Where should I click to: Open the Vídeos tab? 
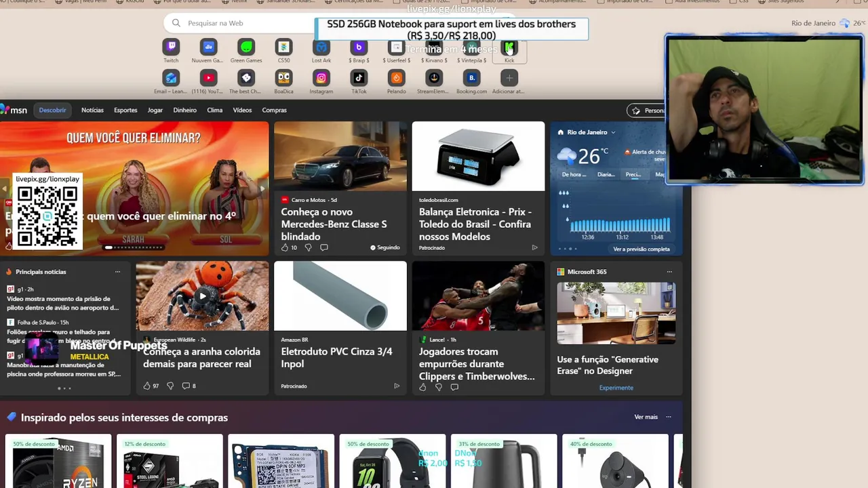(x=242, y=110)
